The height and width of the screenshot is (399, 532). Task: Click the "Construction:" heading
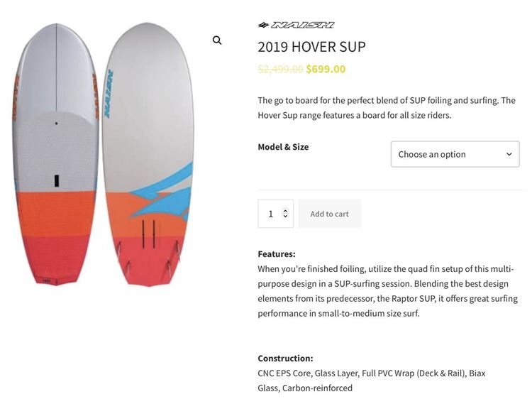pos(285,358)
